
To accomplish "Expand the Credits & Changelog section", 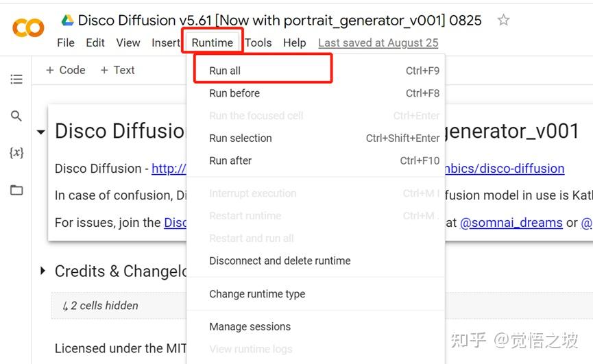I will click(43, 271).
